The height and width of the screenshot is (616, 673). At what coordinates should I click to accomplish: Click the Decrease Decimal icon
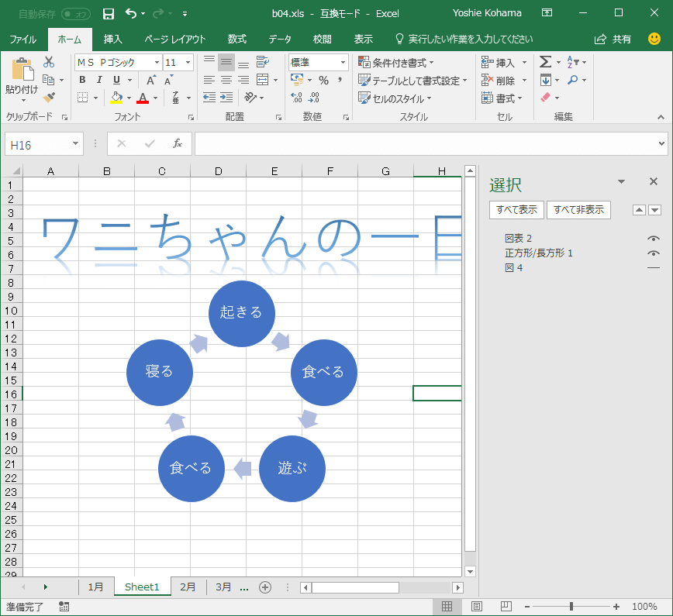pyautogui.click(x=314, y=98)
